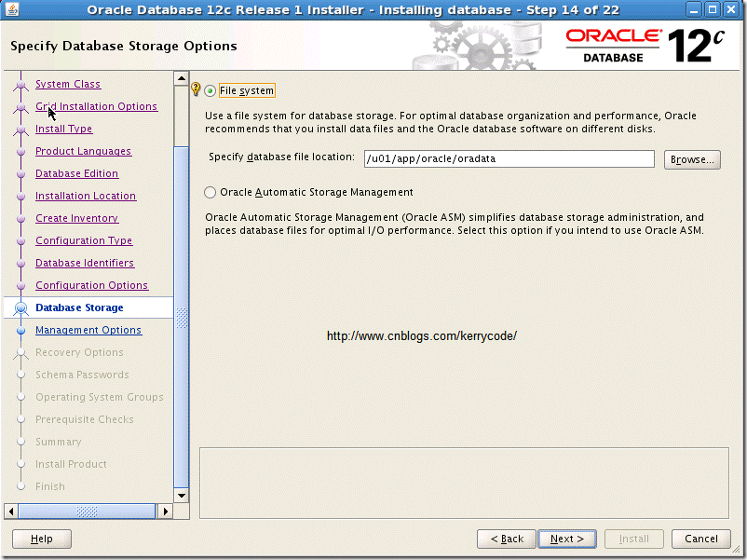This screenshot has width=747, height=560.
Task: Click the step marker icon beside Recovery Options
Action: 20,353
